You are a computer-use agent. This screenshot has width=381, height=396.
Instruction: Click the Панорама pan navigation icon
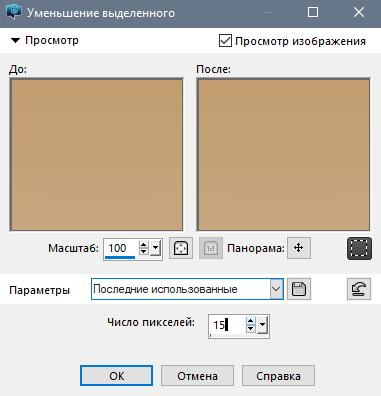tap(299, 248)
